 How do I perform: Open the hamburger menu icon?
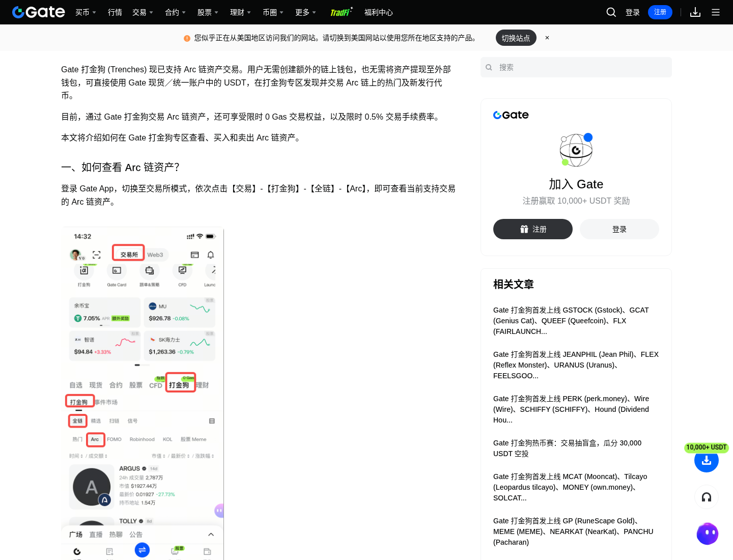pos(716,12)
